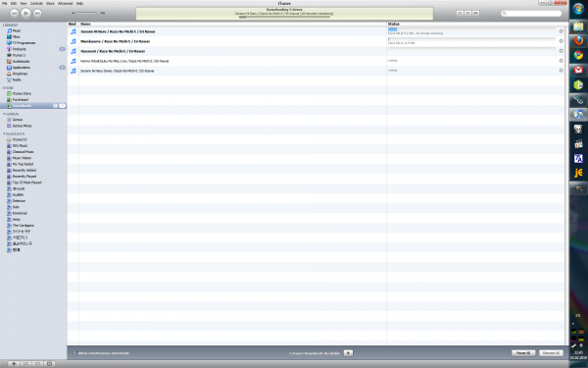Toggle repeat mode at the window's bottom
Screen dimensions: 588x368
(x=37, y=363)
